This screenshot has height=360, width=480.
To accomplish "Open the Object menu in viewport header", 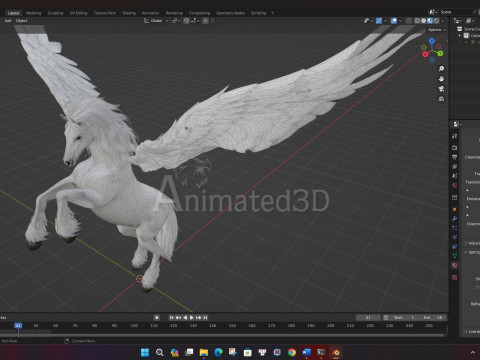I will point(21,21).
